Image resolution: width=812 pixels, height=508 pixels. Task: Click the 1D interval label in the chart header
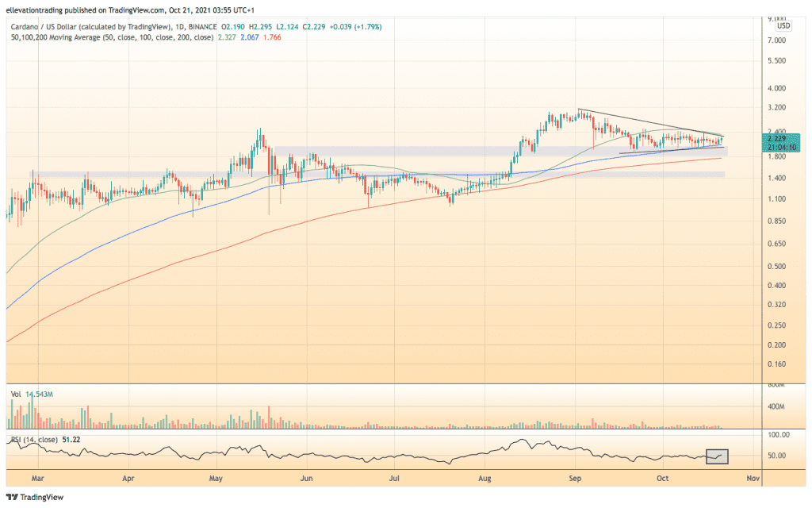coord(179,27)
